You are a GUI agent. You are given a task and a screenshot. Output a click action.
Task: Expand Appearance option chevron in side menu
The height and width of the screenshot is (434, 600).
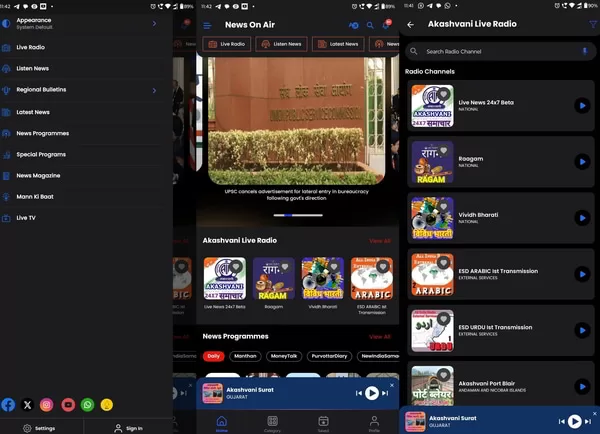(154, 24)
